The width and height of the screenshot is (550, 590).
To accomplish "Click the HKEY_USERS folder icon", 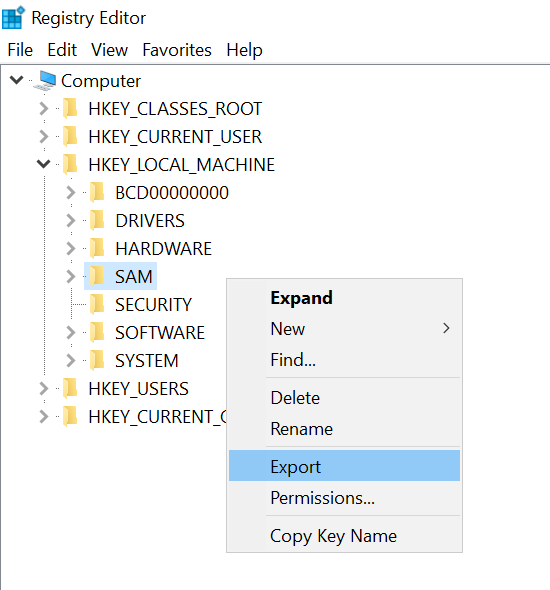I will click(70, 389).
